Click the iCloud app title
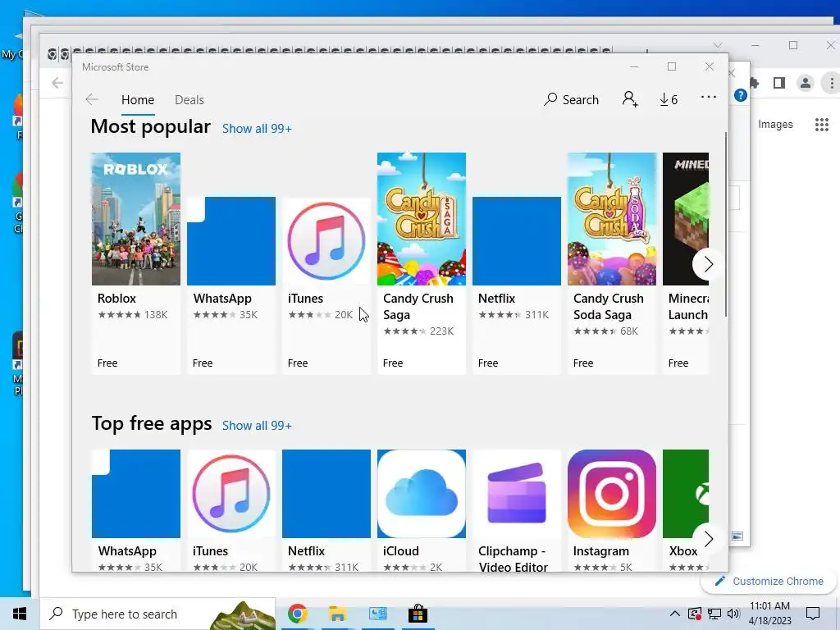840x630 pixels. (400, 551)
